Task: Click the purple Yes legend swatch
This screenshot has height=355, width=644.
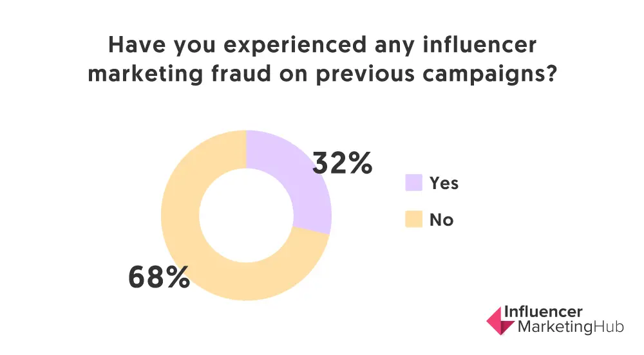Action: (413, 183)
